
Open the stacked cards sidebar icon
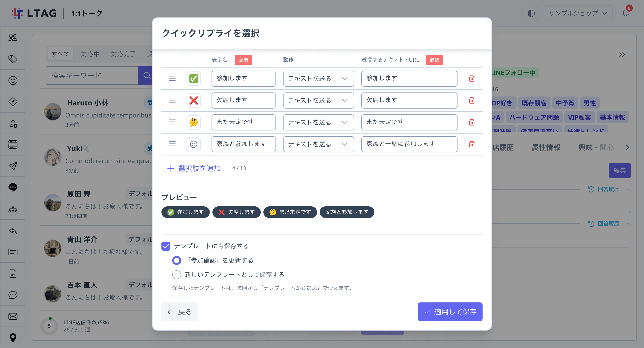tap(13, 145)
